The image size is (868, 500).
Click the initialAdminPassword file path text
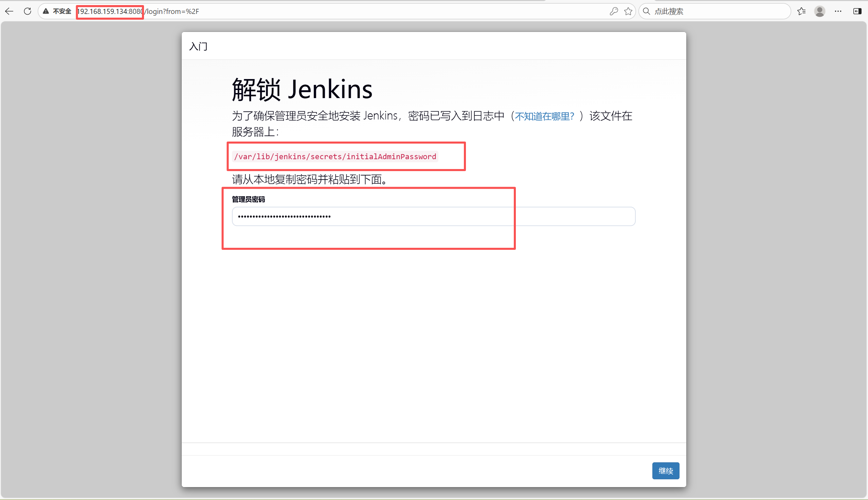click(x=335, y=156)
